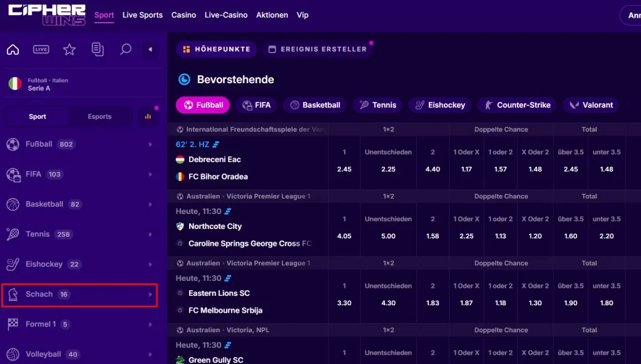Open the LIVE events icon
The image size is (641, 364).
(x=41, y=49)
